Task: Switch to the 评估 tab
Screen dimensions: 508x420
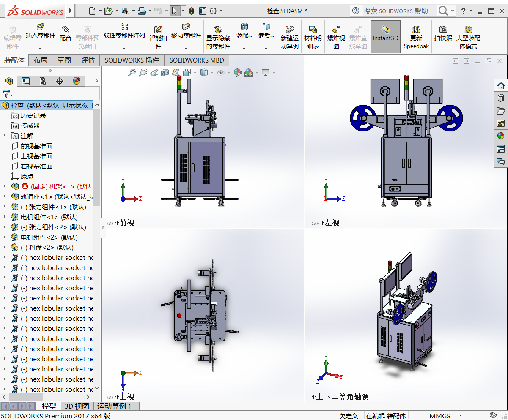Action: (88, 60)
